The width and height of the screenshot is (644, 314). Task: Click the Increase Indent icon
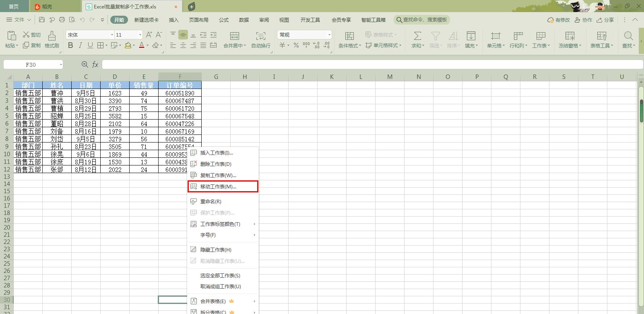coord(213,35)
